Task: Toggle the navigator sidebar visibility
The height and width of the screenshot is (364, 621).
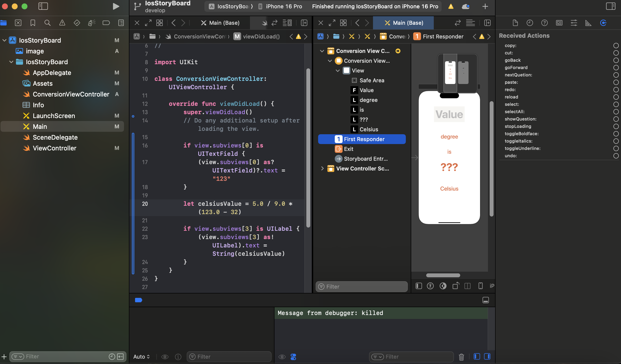Action: [43, 6]
